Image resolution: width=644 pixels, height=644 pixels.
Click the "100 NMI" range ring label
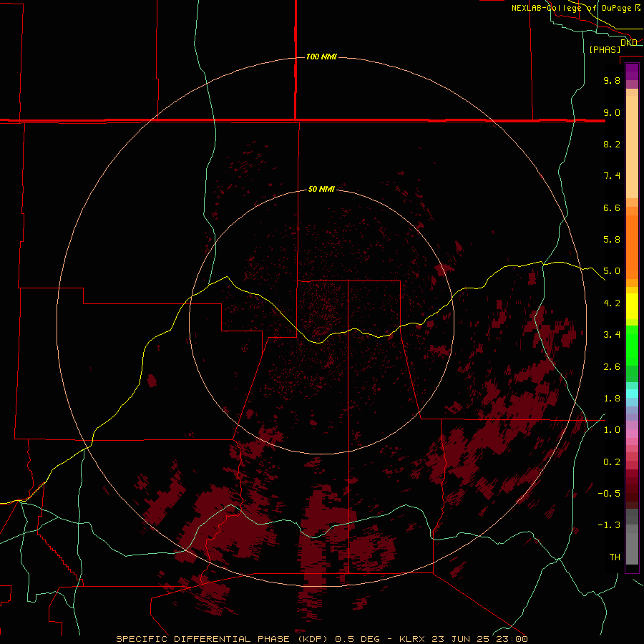(321, 57)
